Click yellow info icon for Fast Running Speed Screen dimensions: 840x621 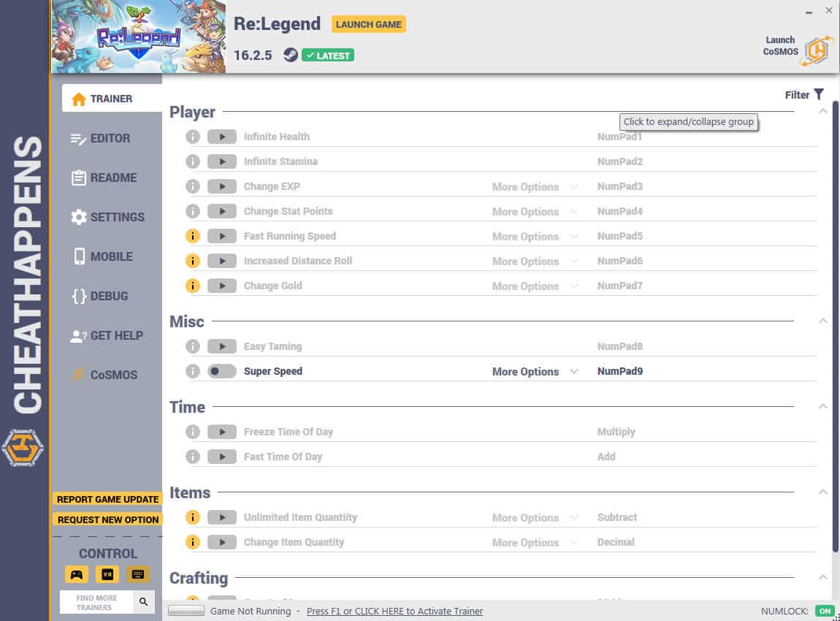coord(193,236)
